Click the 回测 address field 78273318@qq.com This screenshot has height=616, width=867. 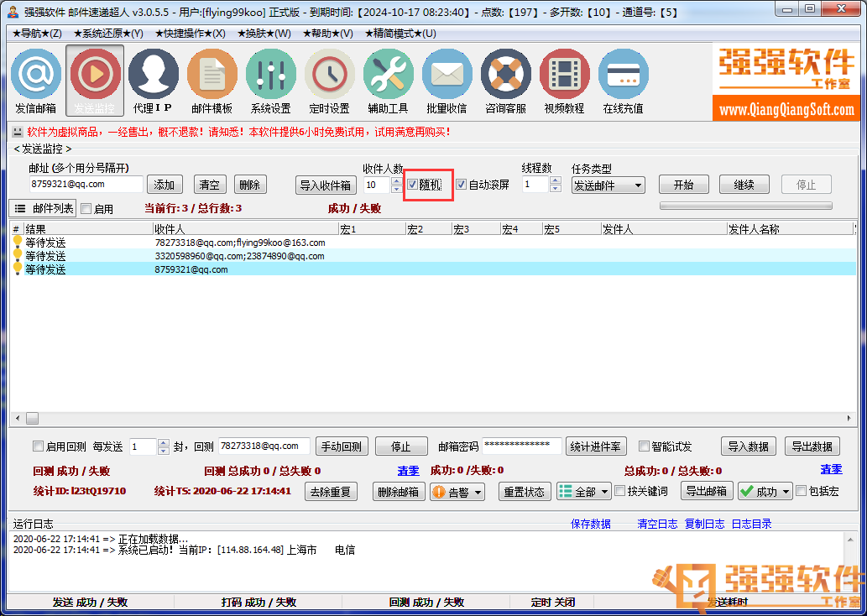(x=264, y=446)
